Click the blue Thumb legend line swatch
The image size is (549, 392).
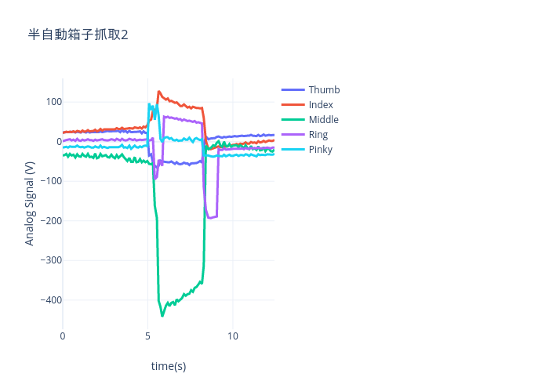(x=293, y=90)
